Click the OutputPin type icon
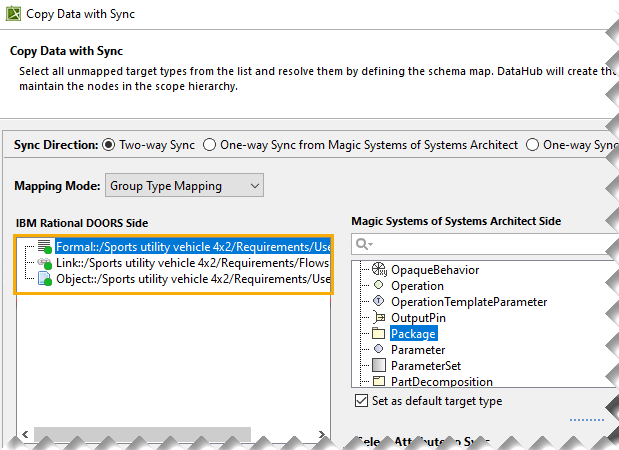This screenshot has height=450, width=619. click(379, 317)
